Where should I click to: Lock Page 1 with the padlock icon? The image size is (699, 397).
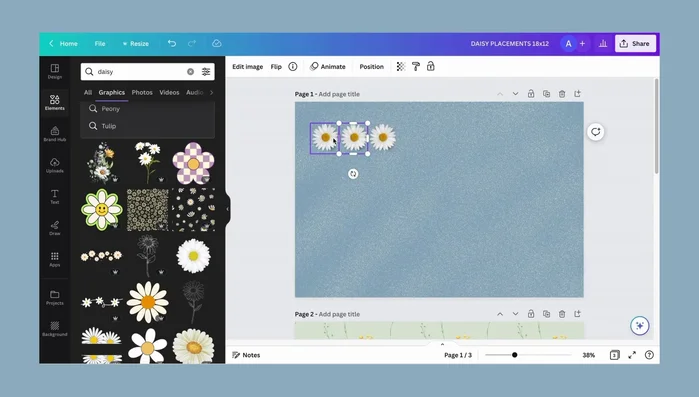(x=531, y=94)
